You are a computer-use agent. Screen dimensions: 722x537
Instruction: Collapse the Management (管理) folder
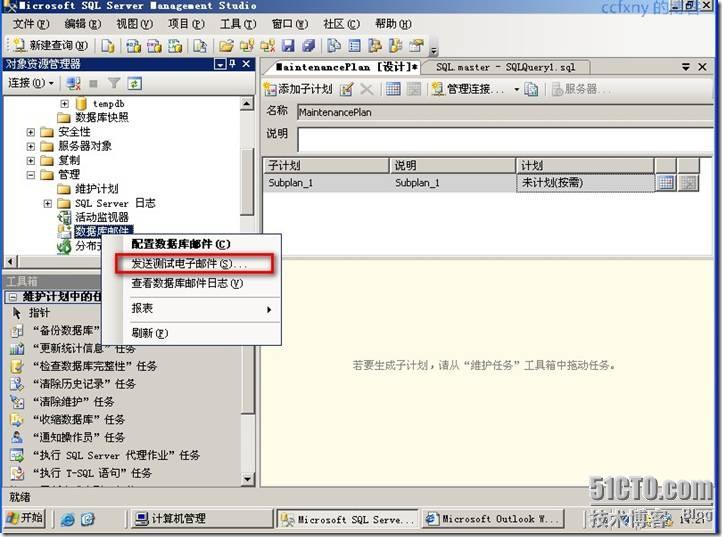pyautogui.click(x=30, y=175)
